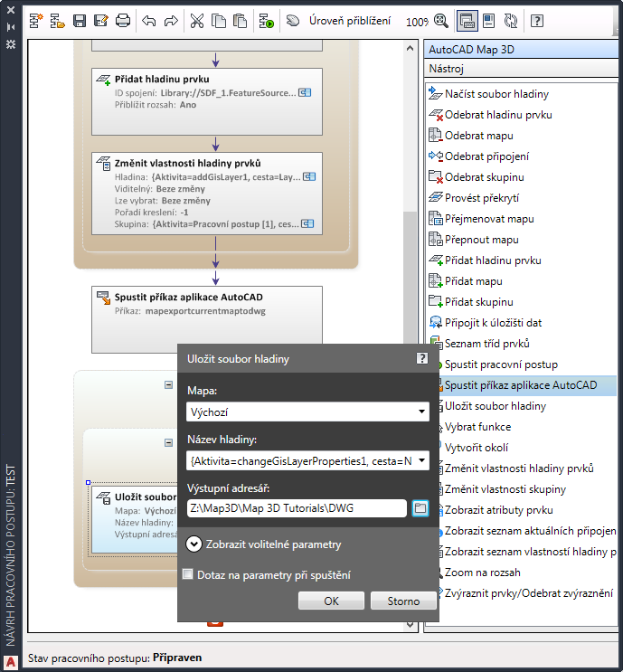623x672 pixels.
Task: Run the workflow with play icon
Action: coord(266,21)
